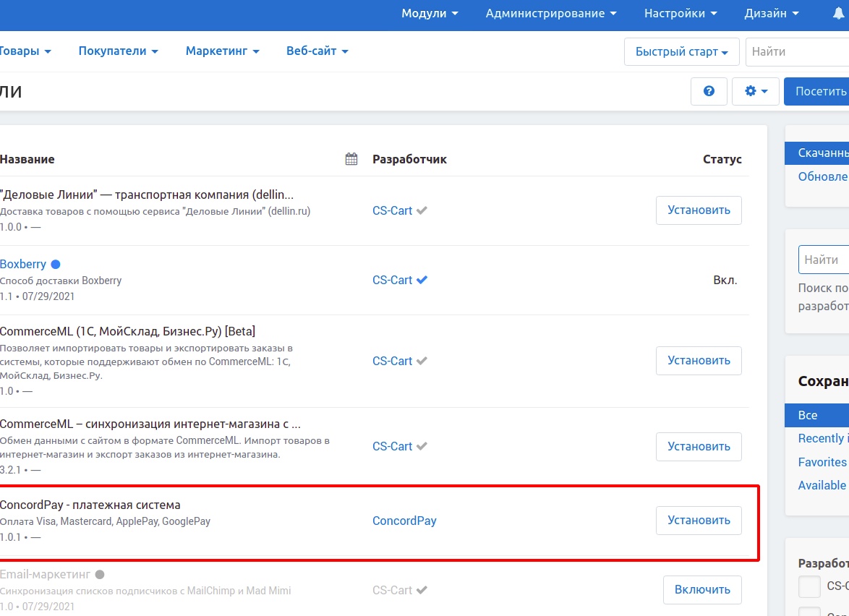Click Включить for Email-маркетинг

point(702,589)
